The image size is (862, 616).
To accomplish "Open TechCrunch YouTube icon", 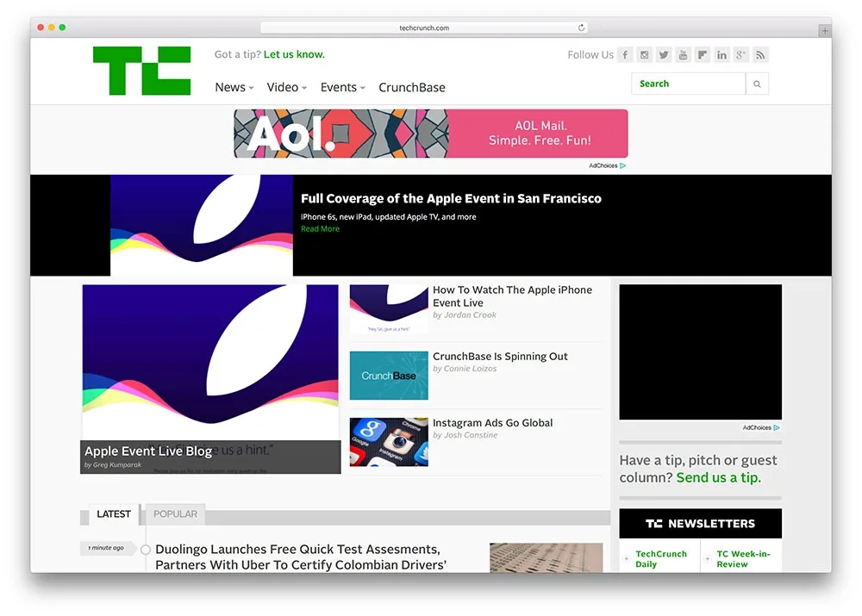I will click(x=683, y=55).
